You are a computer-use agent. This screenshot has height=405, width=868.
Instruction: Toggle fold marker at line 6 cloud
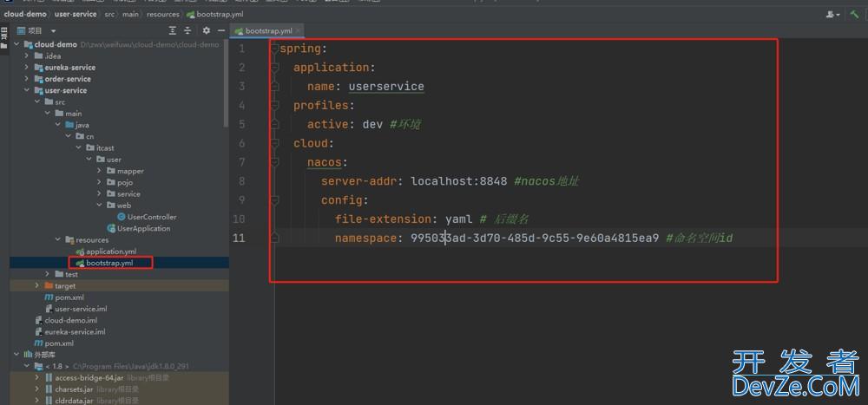274,143
